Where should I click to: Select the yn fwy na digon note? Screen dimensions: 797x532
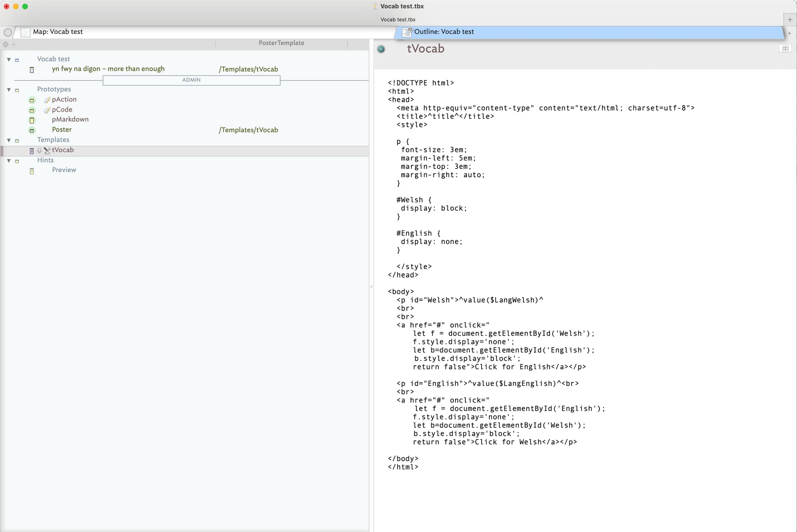point(108,69)
